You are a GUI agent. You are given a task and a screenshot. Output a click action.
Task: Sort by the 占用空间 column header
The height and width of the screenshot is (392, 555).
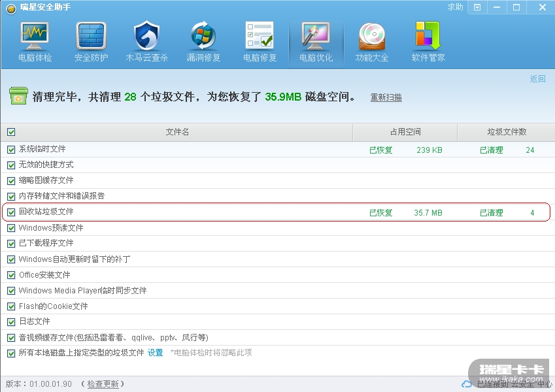405,132
